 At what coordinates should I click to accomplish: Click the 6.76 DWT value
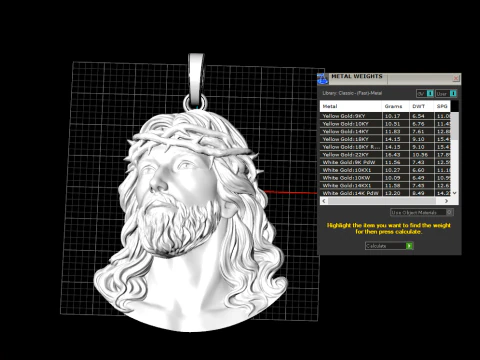418,124
